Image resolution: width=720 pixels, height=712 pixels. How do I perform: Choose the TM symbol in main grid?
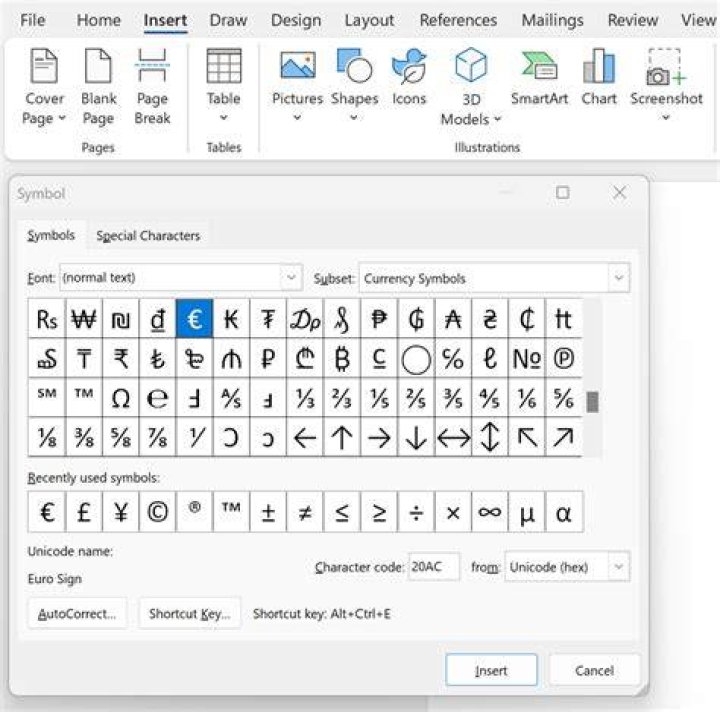click(84, 398)
